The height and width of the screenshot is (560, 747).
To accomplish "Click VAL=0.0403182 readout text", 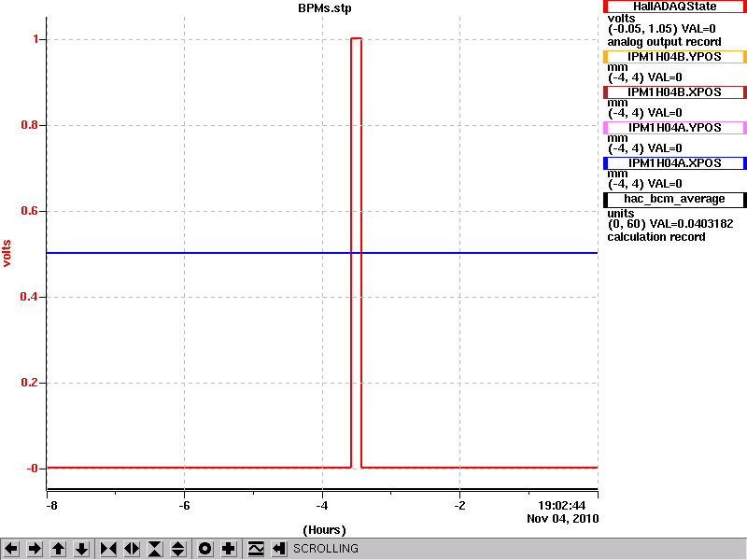I will click(693, 224).
